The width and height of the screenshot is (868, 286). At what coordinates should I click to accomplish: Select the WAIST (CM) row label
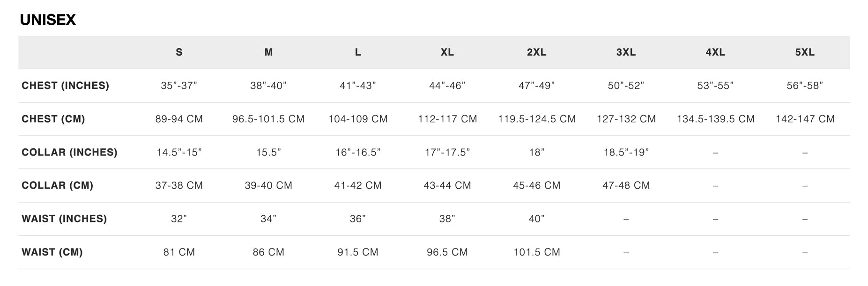coord(52,252)
